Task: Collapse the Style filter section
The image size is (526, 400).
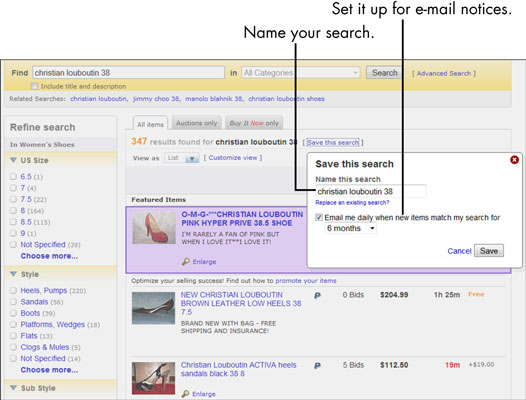Action: [x=13, y=274]
